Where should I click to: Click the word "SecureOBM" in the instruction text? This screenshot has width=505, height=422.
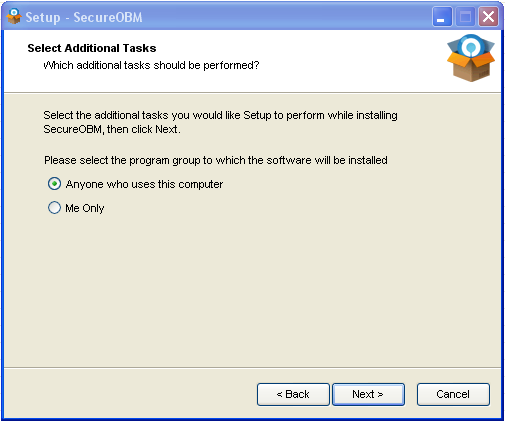[72, 129]
